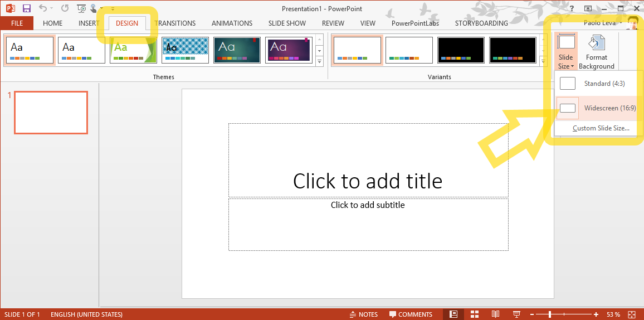The image size is (644, 320).
Task: Switch to the TRANSITIONS tab
Action: [x=175, y=23]
